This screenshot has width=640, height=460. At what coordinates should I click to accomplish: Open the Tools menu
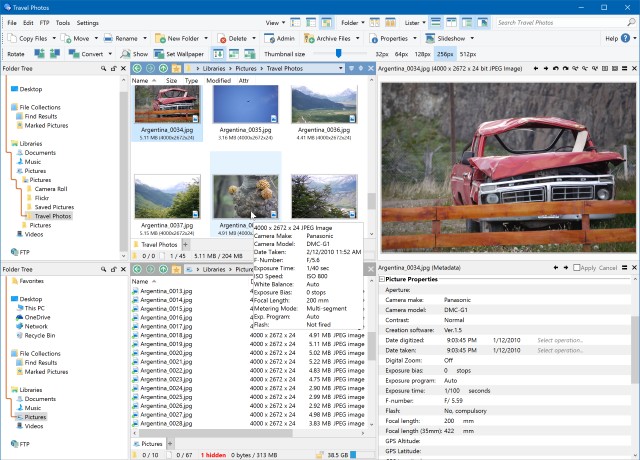(63, 23)
